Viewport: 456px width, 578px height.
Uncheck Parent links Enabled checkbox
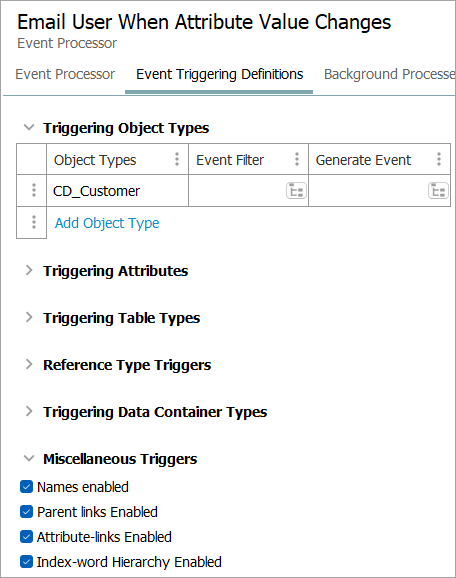(26, 512)
